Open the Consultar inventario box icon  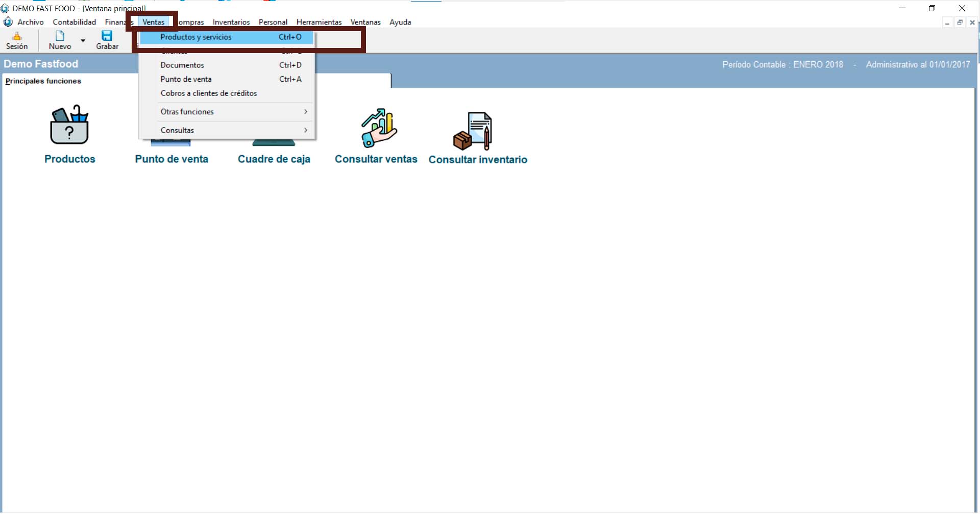473,131
